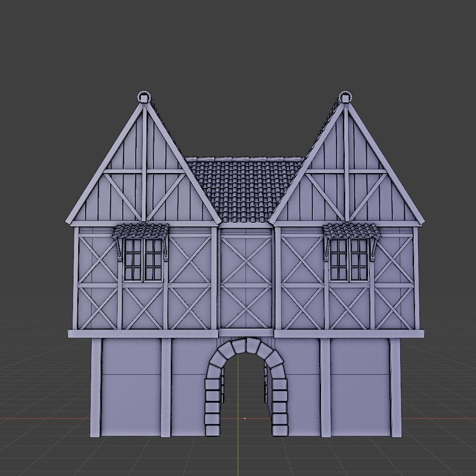
Task: Click the ring finial atop the right gable
Action: point(345,97)
